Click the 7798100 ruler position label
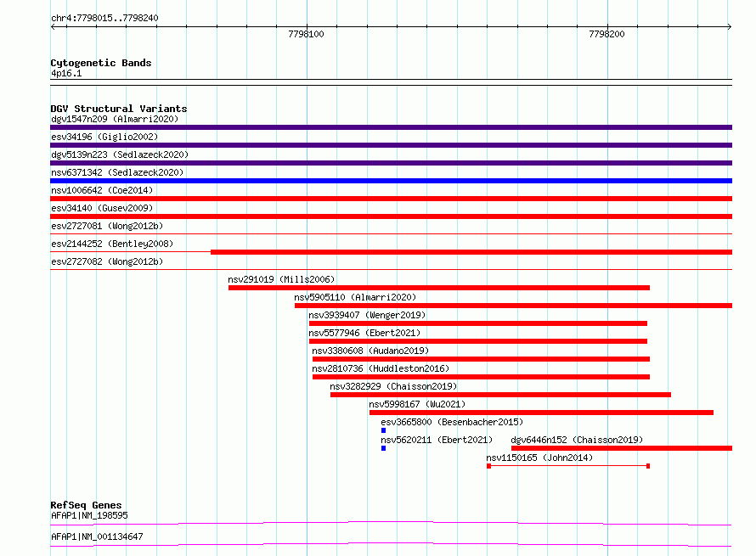This screenshot has width=756, height=556. click(x=306, y=34)
